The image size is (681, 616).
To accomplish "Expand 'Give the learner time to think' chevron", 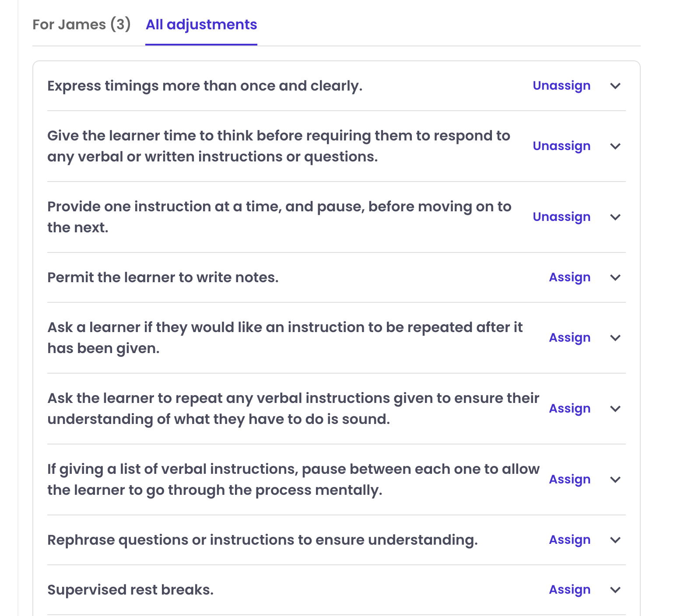I will point(615,146).
